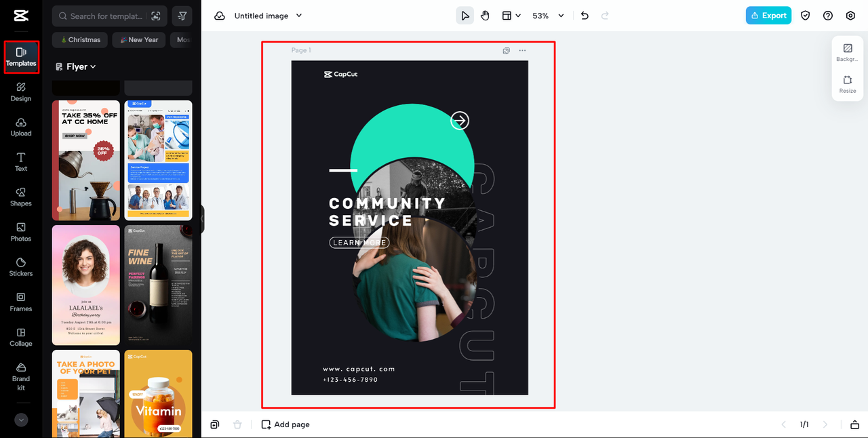The width and height of the screenshot is (868, 438).
Task: Choose the medical service flyer template
Action: pyautogui.click(x=158, y=160)
